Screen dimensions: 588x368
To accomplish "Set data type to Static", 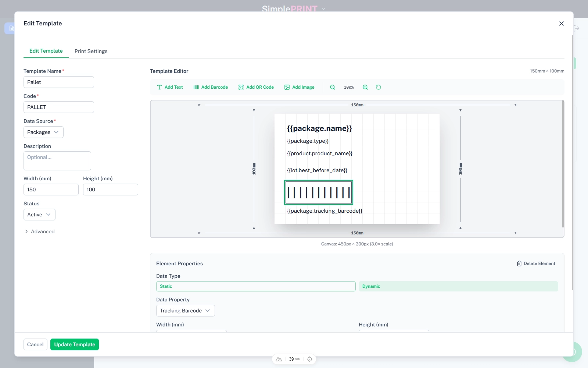I will (x=255, y=286).
